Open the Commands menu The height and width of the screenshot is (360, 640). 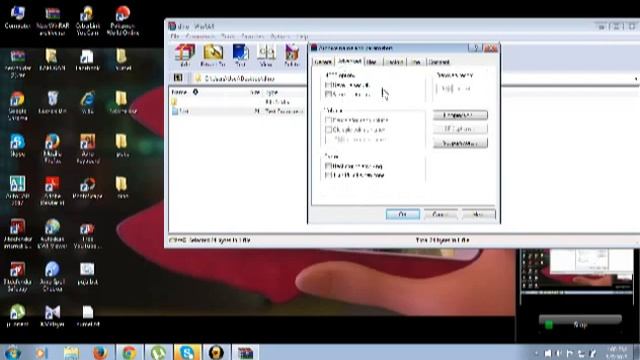tap(200, 36)
